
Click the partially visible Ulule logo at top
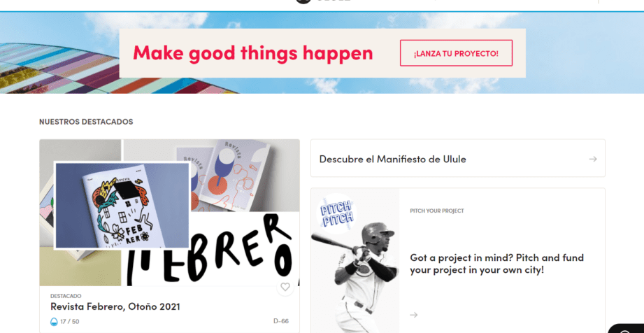coord(323,1)
